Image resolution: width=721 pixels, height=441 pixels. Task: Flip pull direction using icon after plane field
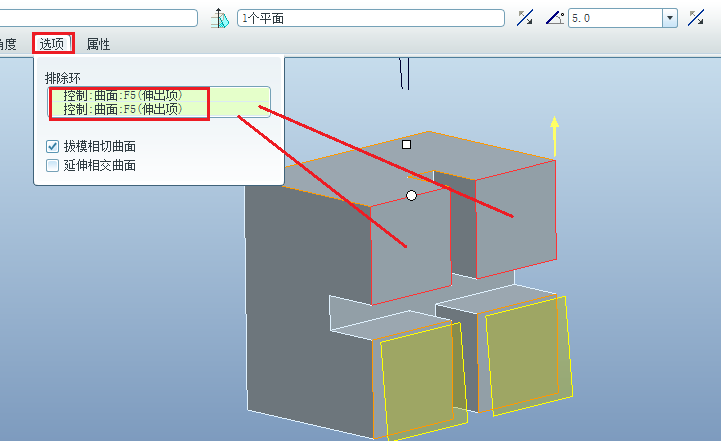[x=525, y=18]
